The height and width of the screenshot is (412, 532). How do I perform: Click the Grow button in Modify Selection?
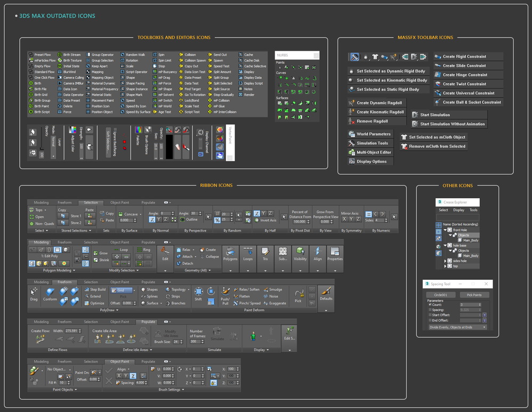click(100, 253)
